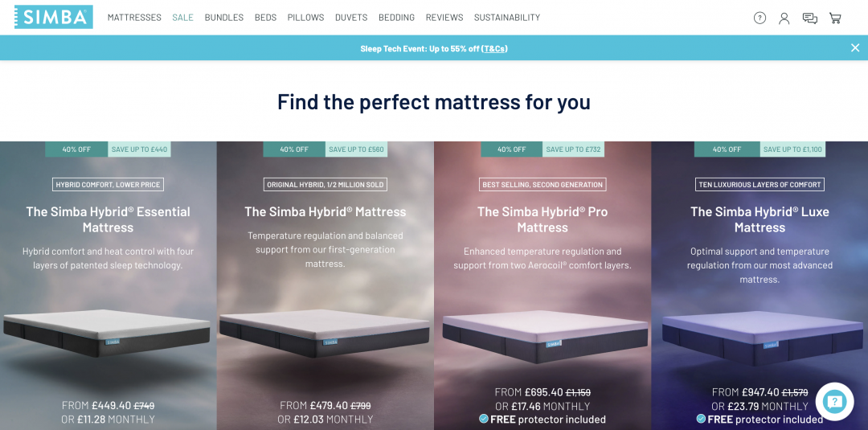Screen dimensions: 868x430
Task: Open the live chat messages icon
Action: click(810, 18)
